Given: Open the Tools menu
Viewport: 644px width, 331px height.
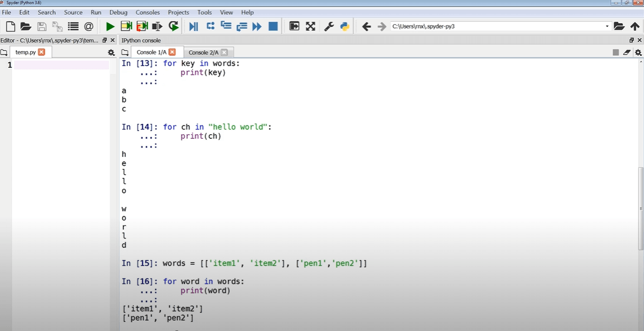Looking at the screenshot, I should click(204, 12).
